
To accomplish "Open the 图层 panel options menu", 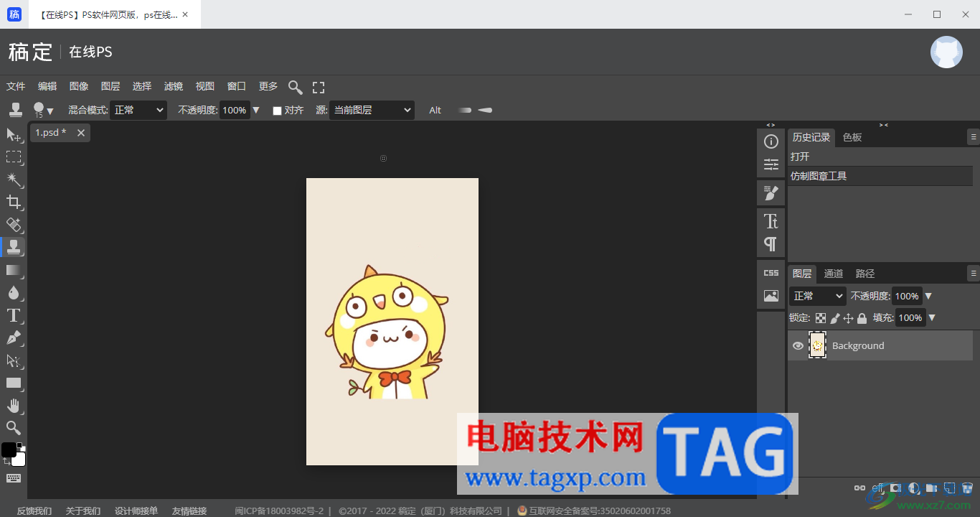I will pyautogui.click(x=974, y=273).
